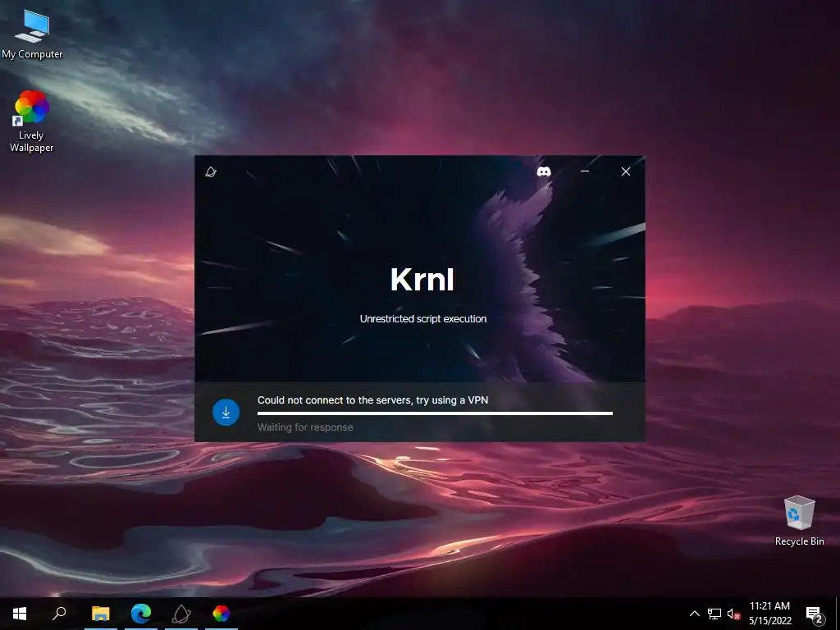This screenshot has width=840, height=630.
Task: Open the clock showing 11:21 AM
Action: [769, 614]
